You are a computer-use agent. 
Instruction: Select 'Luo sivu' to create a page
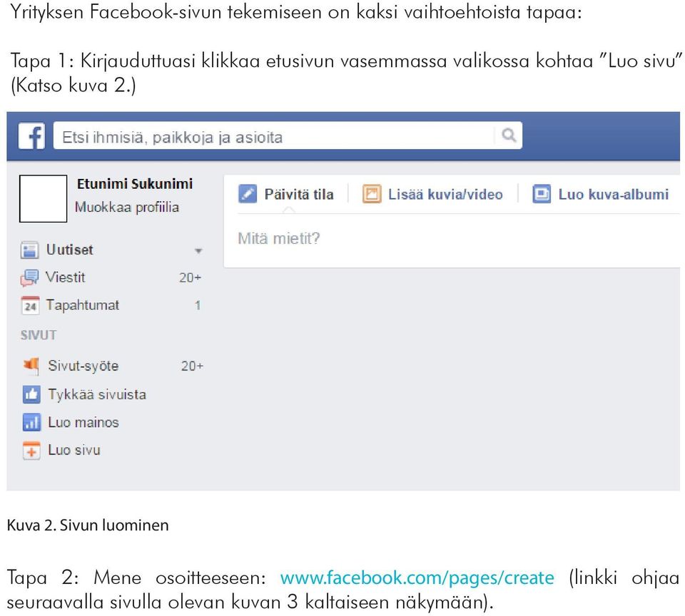(x=74, y=450)
